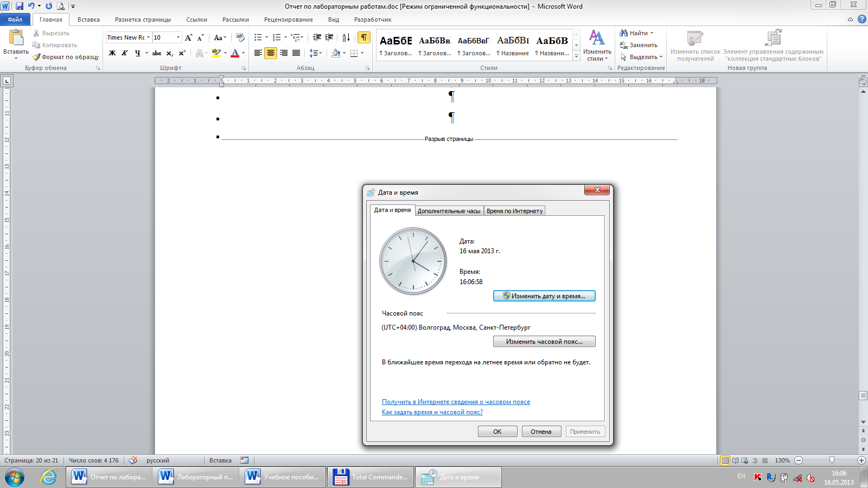Toggle italic formatting (К)
Screen dimensions: 868x488
(125, 53)
